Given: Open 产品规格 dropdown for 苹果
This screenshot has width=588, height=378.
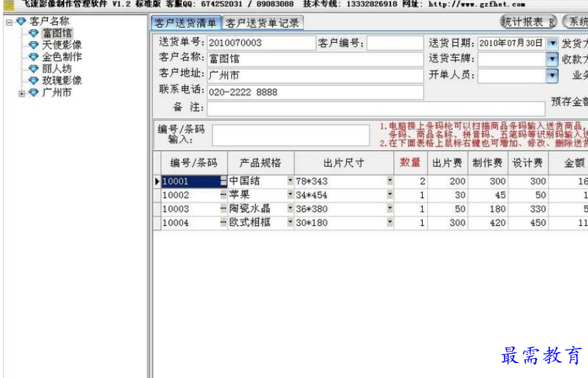Looking at the screenshot, I should pyautogui.click(x=290, y=194).
